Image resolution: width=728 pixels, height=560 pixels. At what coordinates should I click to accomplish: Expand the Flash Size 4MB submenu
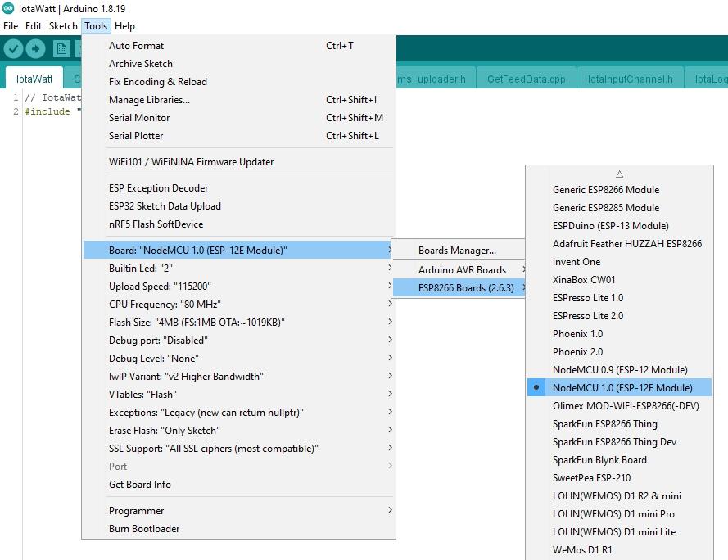(x=238, y=323)
